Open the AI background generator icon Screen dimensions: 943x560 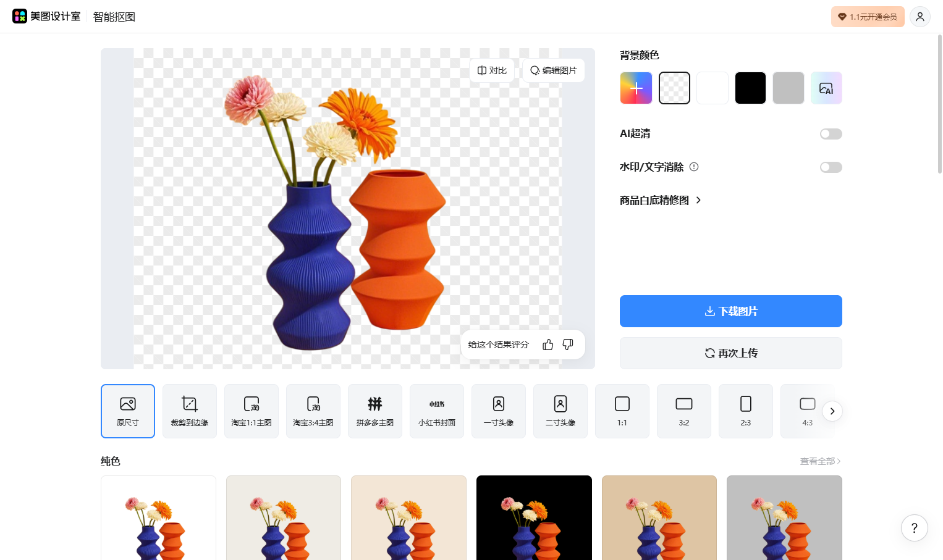click(x=826, y=88)
